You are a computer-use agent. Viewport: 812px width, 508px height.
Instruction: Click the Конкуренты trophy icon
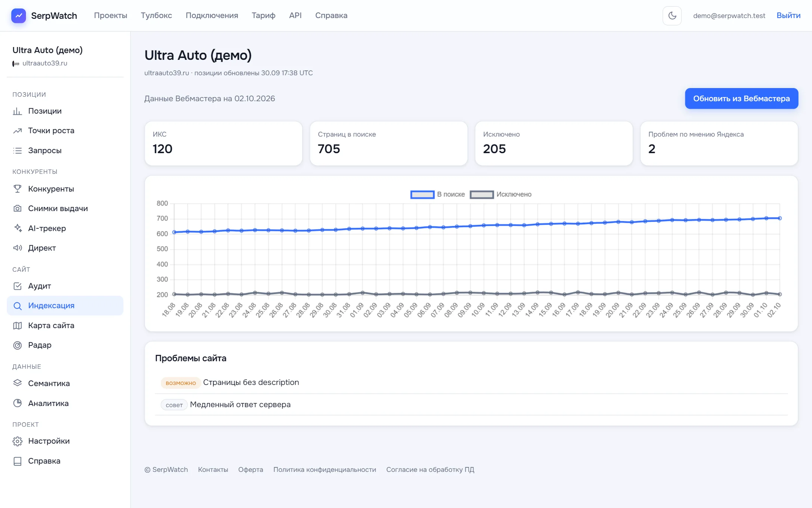(x=17, y=189)
